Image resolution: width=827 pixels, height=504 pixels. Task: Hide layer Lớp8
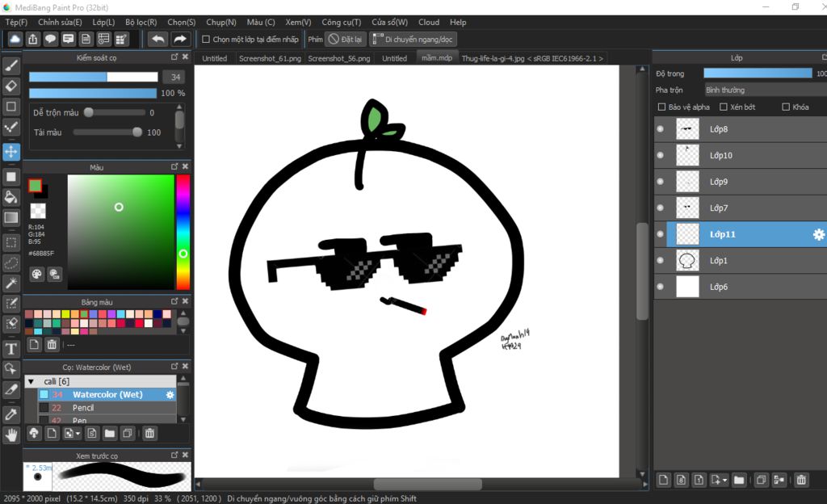click(x=661, y=129)
